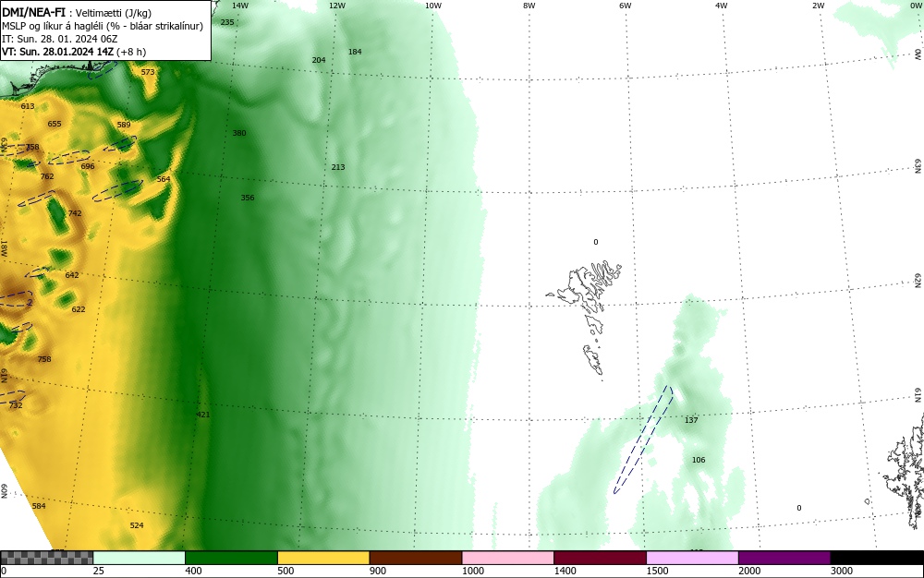
Task: Select the 421 CAPE value
Action: pyautogui.click(x=203, y=415)
